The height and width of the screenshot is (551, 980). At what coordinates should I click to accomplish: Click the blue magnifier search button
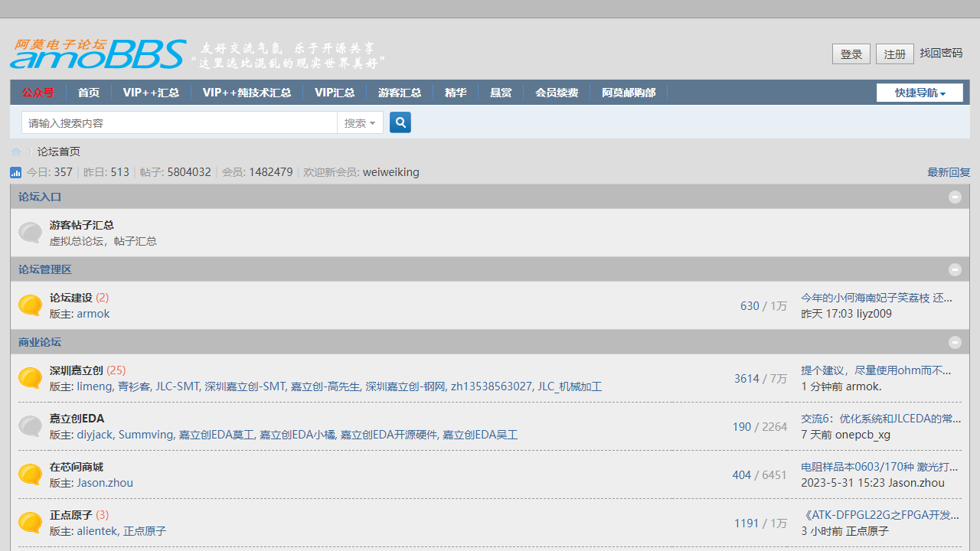(400, 122)
